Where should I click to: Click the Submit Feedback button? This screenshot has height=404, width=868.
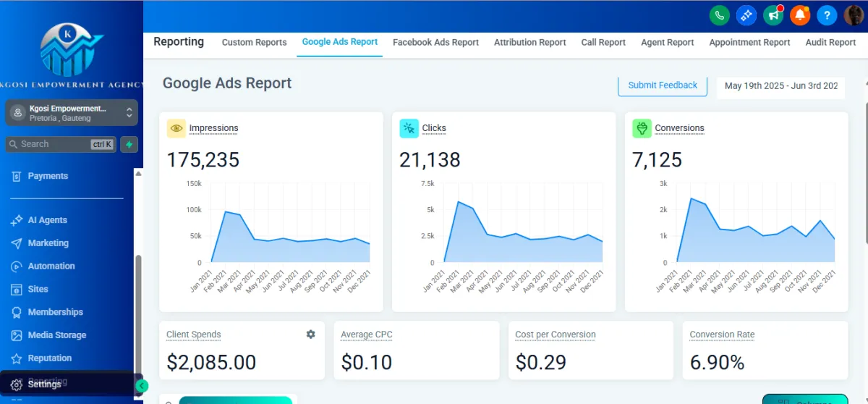(663, 85)
